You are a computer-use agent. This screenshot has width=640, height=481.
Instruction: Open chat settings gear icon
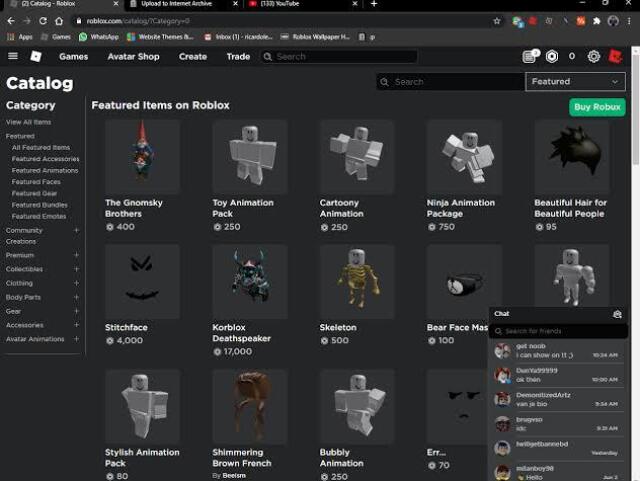(x=617, y=314)
